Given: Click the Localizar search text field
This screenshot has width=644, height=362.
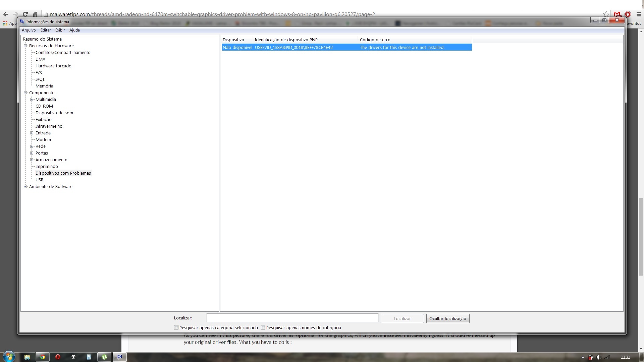Looking at the screenshot, I should (292, 318).
